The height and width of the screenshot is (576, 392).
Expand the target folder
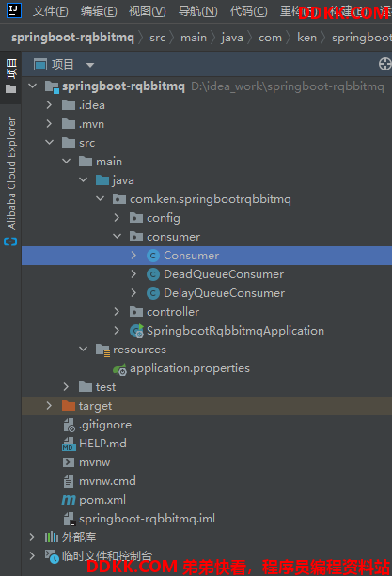(x=49, y=406)
